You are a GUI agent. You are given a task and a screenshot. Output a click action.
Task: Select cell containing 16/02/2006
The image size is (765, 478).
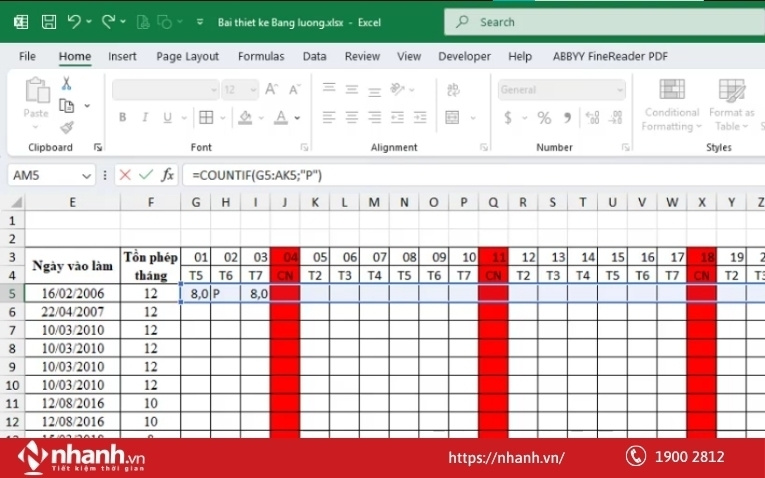pos(73,293)
